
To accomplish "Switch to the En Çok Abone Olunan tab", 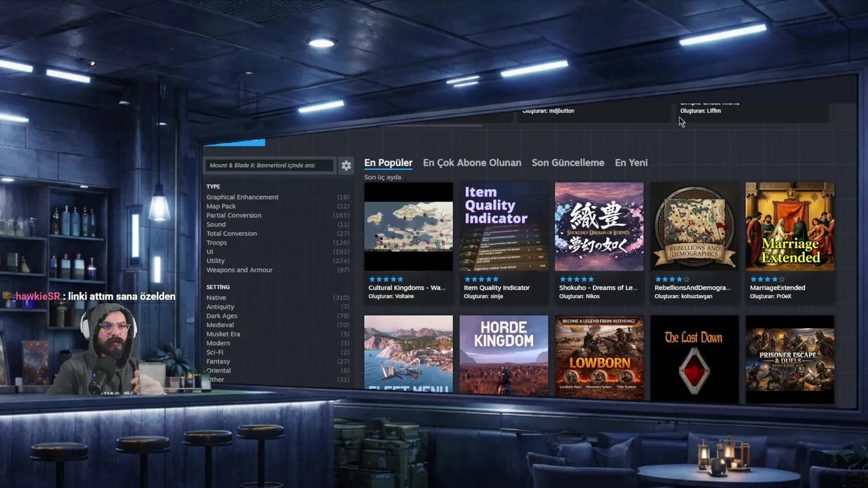I will point(472,163).
